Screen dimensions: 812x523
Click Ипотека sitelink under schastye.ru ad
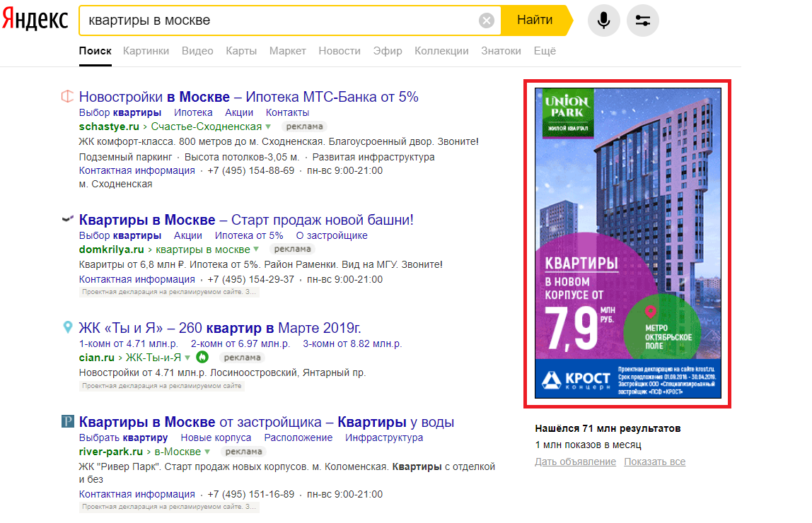point(193,112)
